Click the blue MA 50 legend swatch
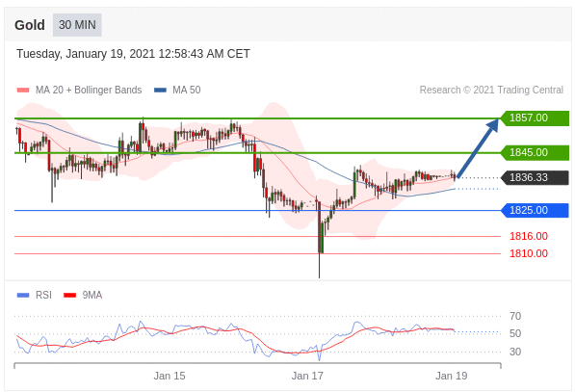 (x=160, y=90)
